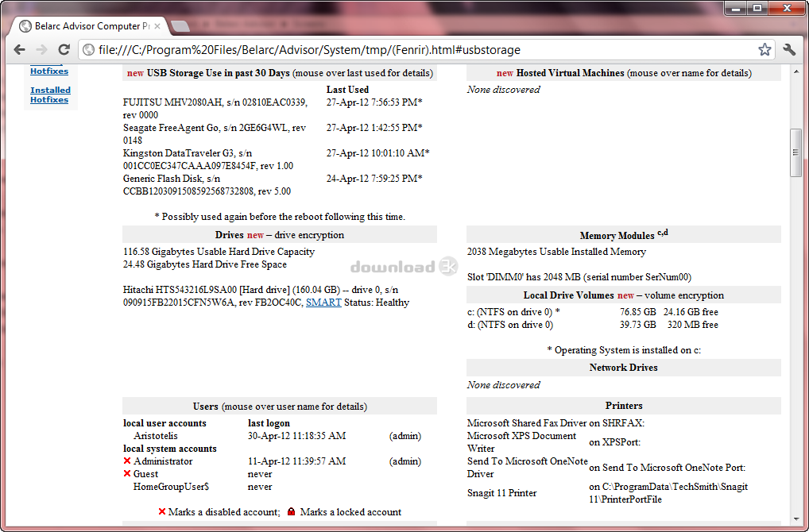Open the Chrome wrench settings menu
The height and width of the screenshot is (532, 809).
pos(789,49)
